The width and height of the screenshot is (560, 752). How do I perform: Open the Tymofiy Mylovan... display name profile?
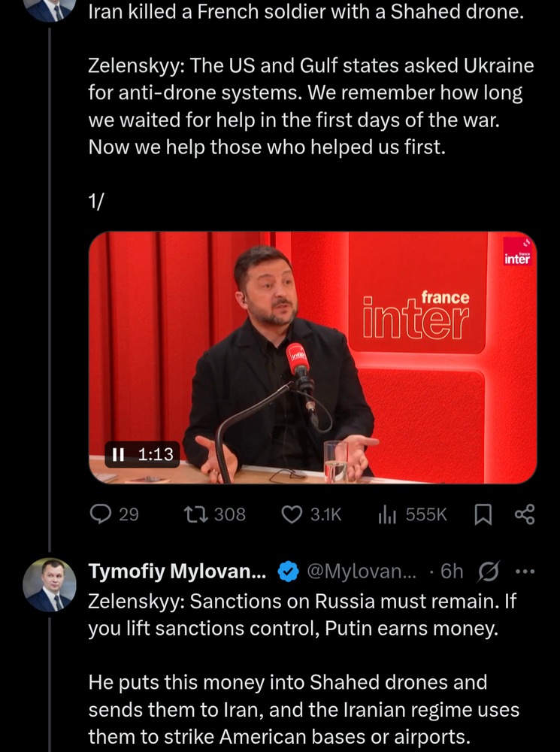coord(177,572)
